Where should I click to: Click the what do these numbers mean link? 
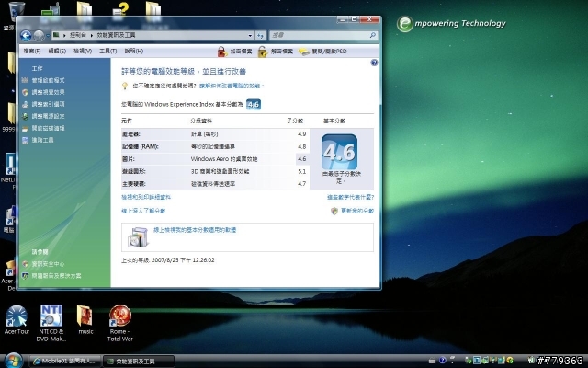pyautogui.click(x=350, y=197)
